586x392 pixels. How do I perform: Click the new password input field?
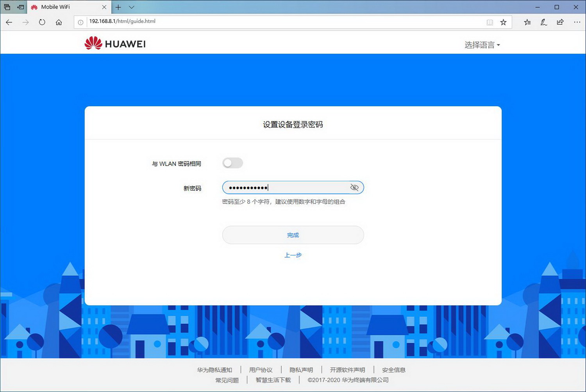pos(285,187)
